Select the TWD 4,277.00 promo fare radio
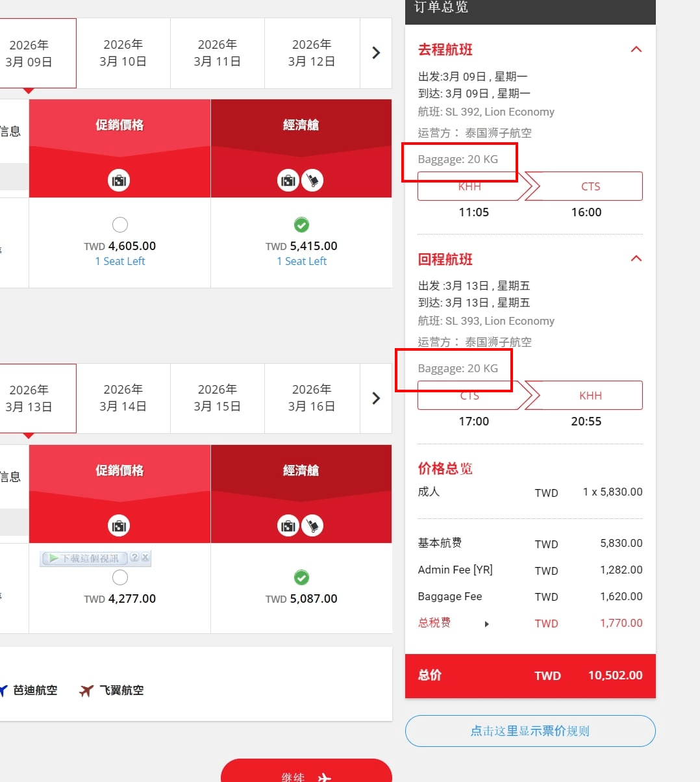The height and width of the screenshot is (782, 700). click(120, 577)
